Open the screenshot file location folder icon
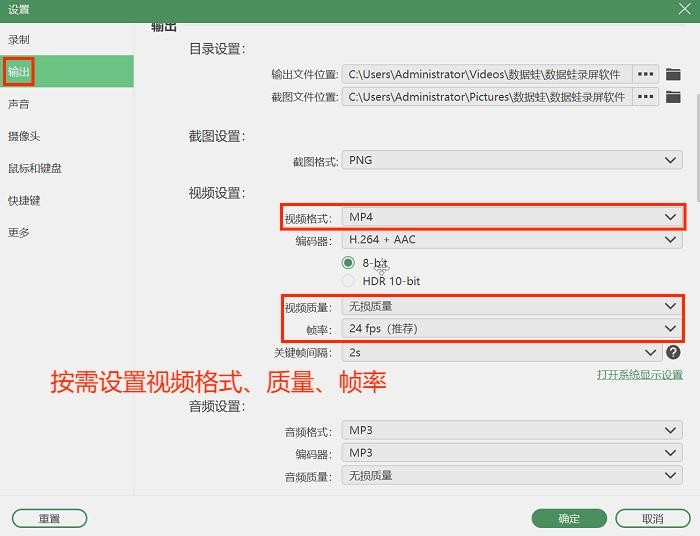Image resolution: width=700 pixels, height=536 pixels. pyautogui.click(x=673, y=97)
